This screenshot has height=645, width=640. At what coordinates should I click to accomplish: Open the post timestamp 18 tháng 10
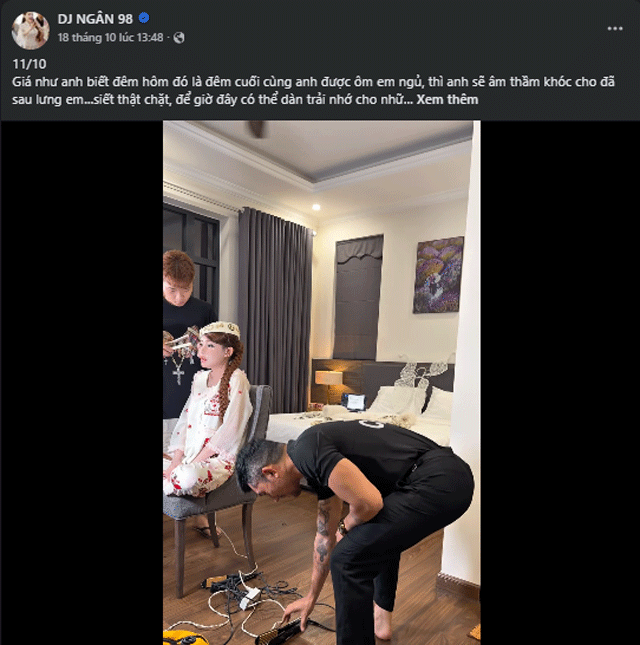[x=110, y=37]
